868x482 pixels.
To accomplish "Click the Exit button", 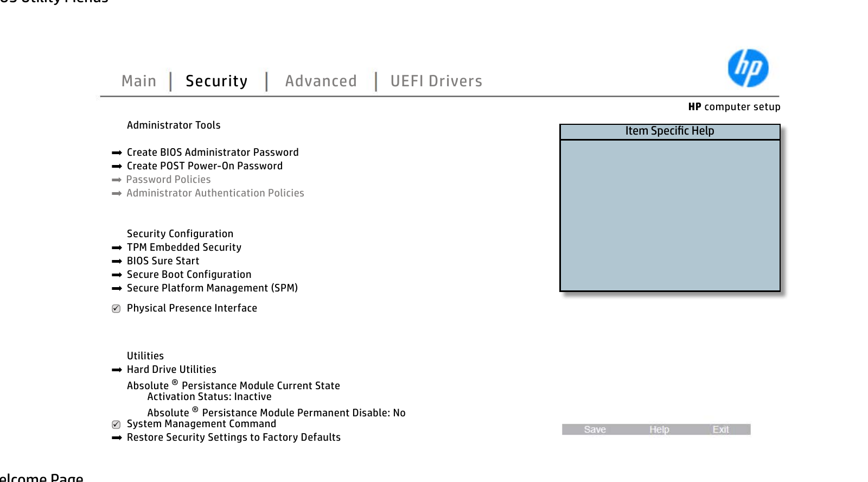I will point(720,429).
